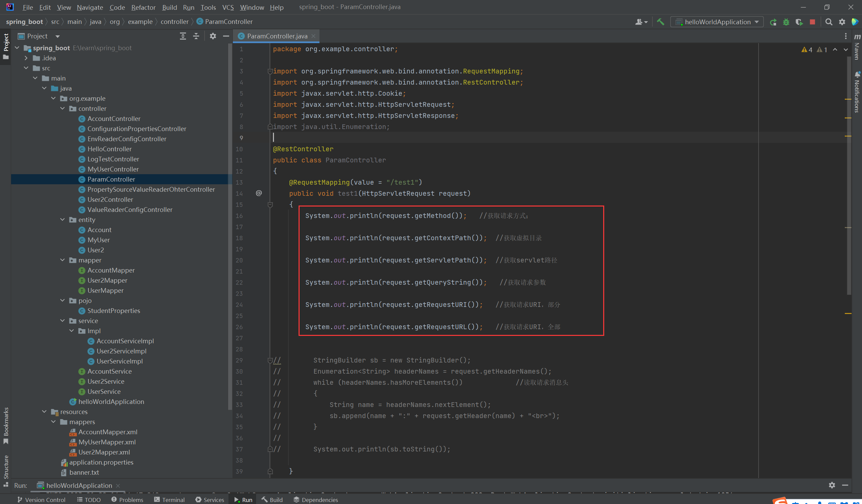Image resolution: width=862 pixels, height=504 pixels.
Task: Open the Refactor menu
Action: click(143, 7)
